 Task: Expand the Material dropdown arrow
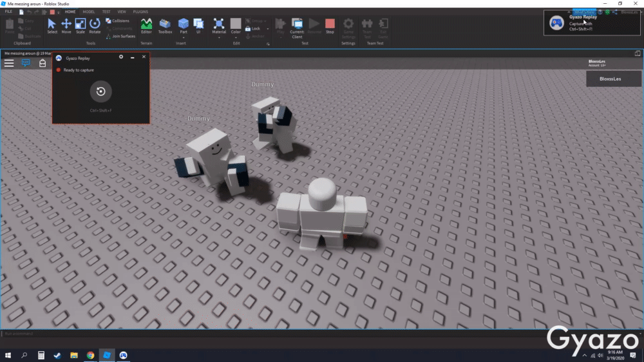(219, 37)
